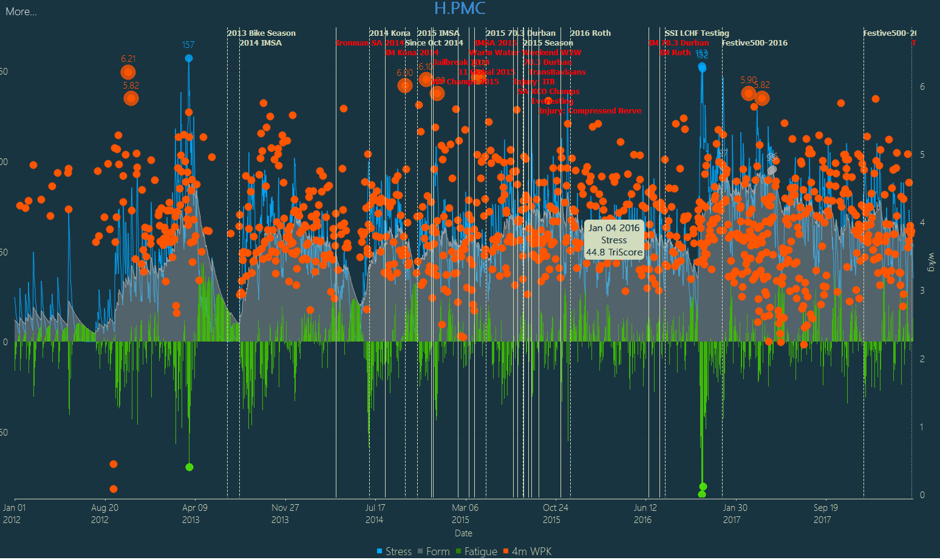Toggle the Fatigue series in the legend
Screen dimensions: 940x560
tap(477, 551)
